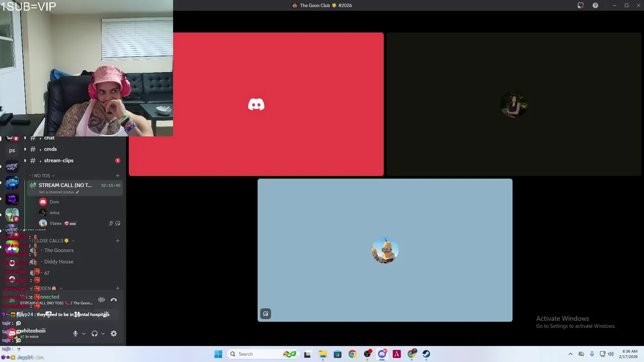The width and height of the screenshot is (644, 362).
Task: Open Task View from taskbar
Action: click(x=307, y=354)
